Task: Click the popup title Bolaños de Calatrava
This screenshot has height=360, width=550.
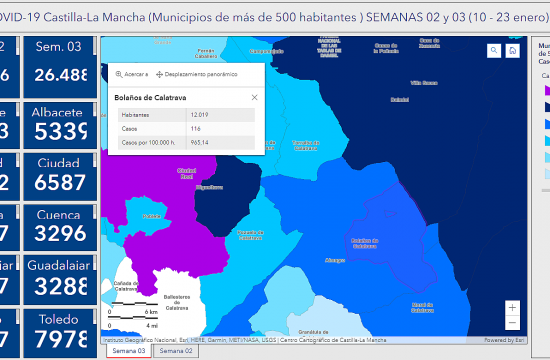Action: [150, 98]
